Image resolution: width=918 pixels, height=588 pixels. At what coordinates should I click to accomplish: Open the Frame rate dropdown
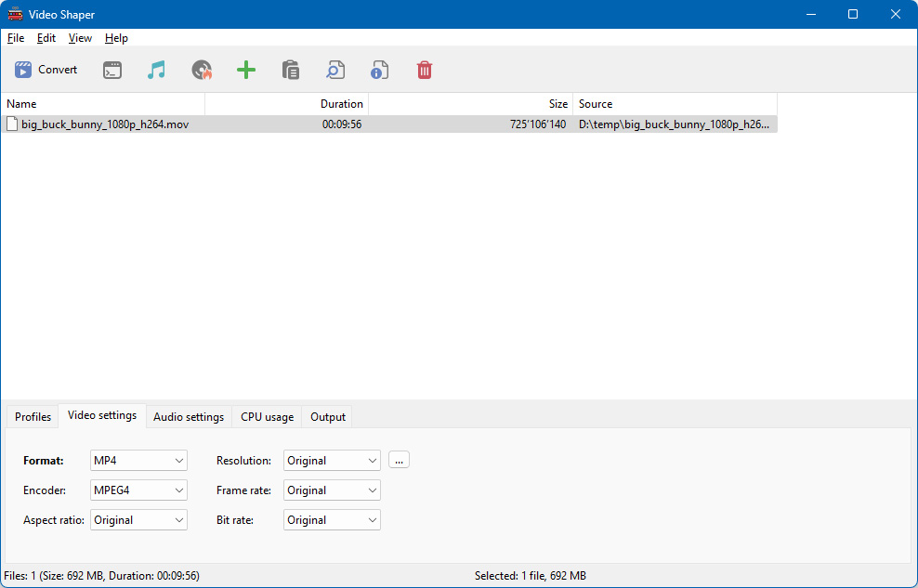pyautogui.click(x=332, y=490)
